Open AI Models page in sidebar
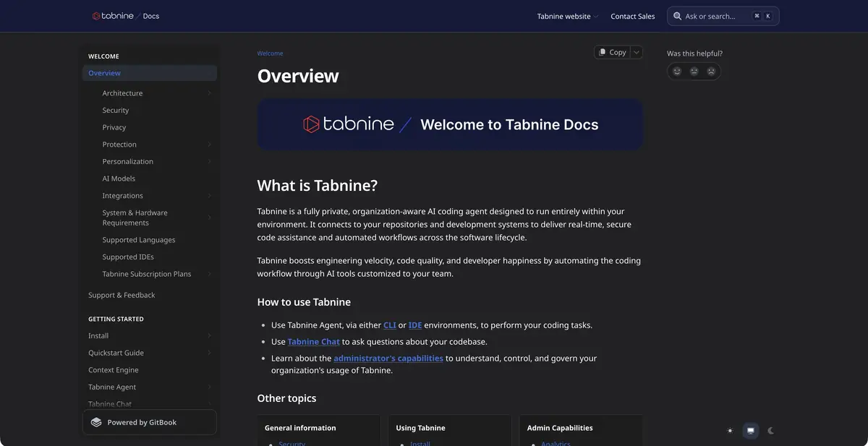The height and width of the screenshot is (446, 868). click(119, 179)
